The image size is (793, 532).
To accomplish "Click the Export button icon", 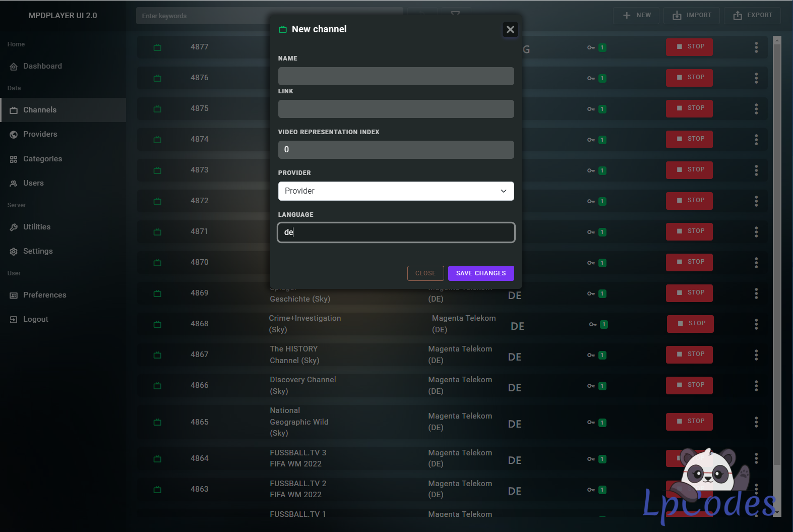I will pos(738,16).
